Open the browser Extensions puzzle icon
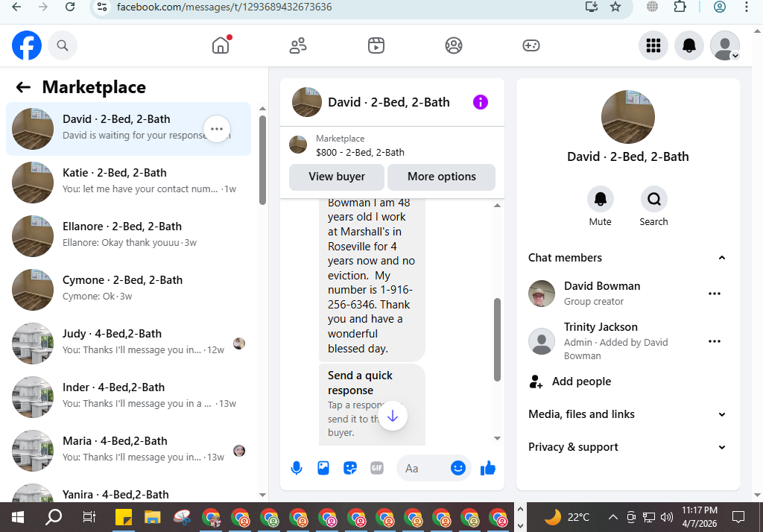763x532 pixels. (680, 7)
